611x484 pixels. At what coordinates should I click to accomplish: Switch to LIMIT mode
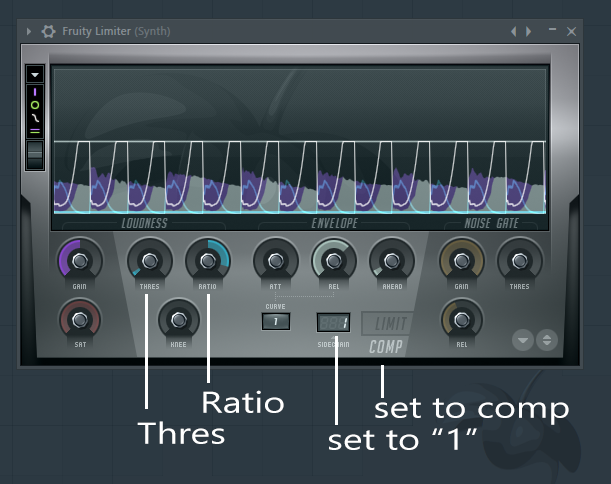[x=390, y=323]
